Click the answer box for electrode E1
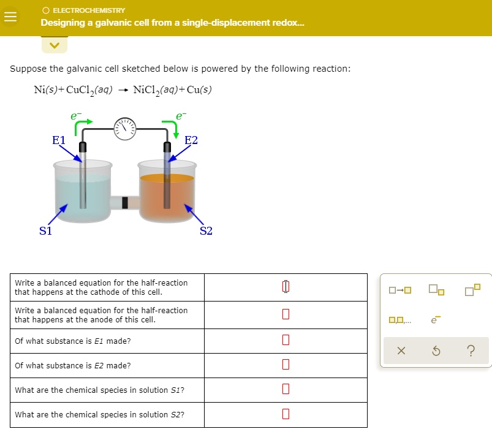 click(x=284, y=340)
